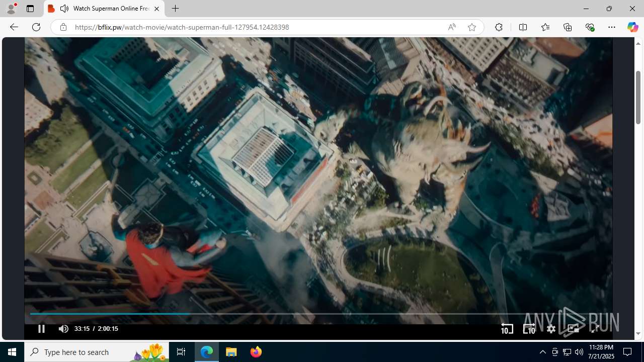The width and height of the screenshot is (644, 362).
Task: Seek on the video progress bar
Action: pyautogui.click(x=318, y=314)
